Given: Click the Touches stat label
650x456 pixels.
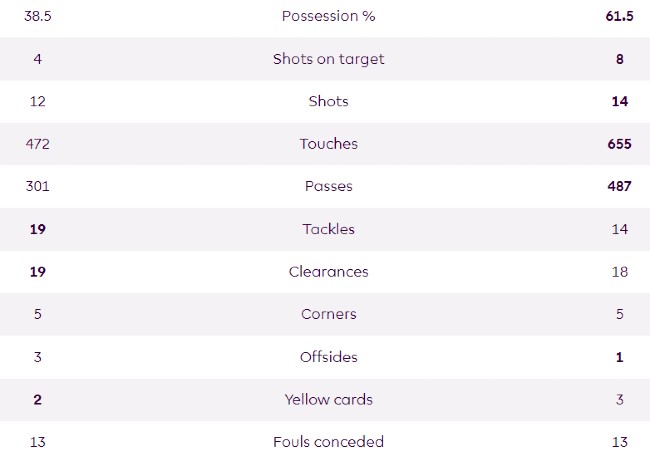Looking at the screenshot, I should click(x=328, y=144).
